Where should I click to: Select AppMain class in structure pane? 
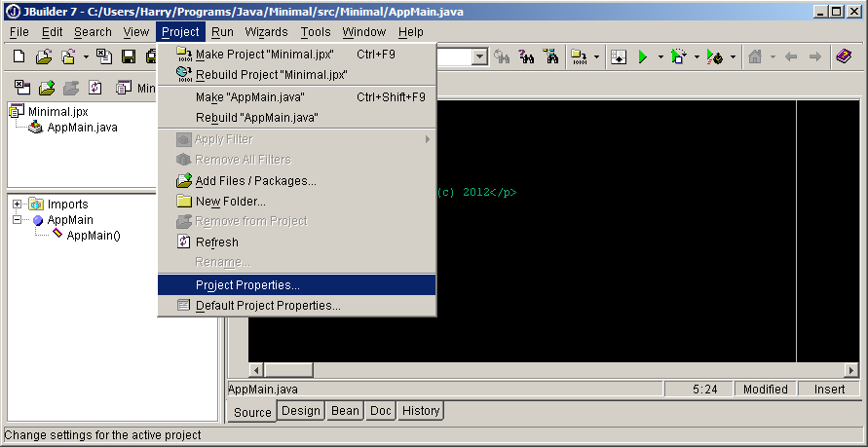pos(70,220)
